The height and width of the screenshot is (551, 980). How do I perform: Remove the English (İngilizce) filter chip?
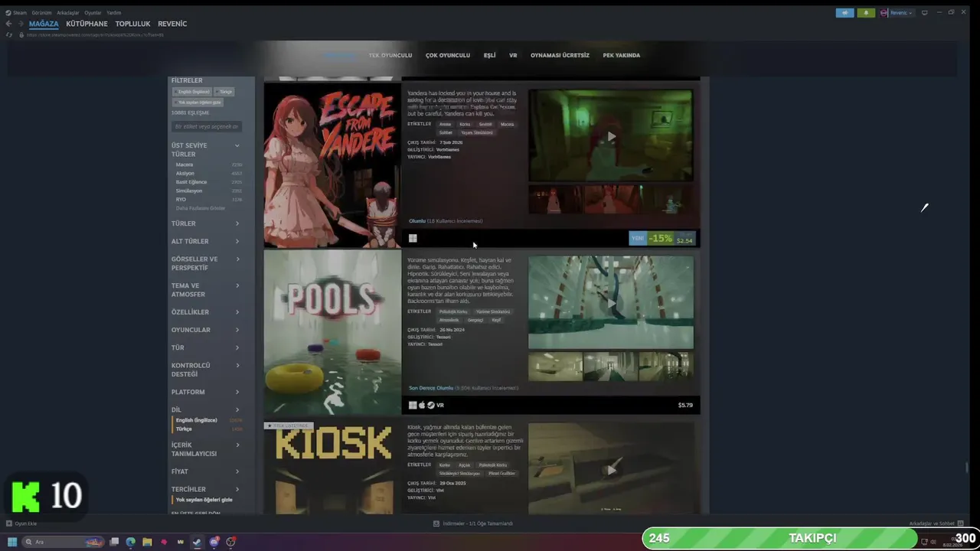pos(191,92)
